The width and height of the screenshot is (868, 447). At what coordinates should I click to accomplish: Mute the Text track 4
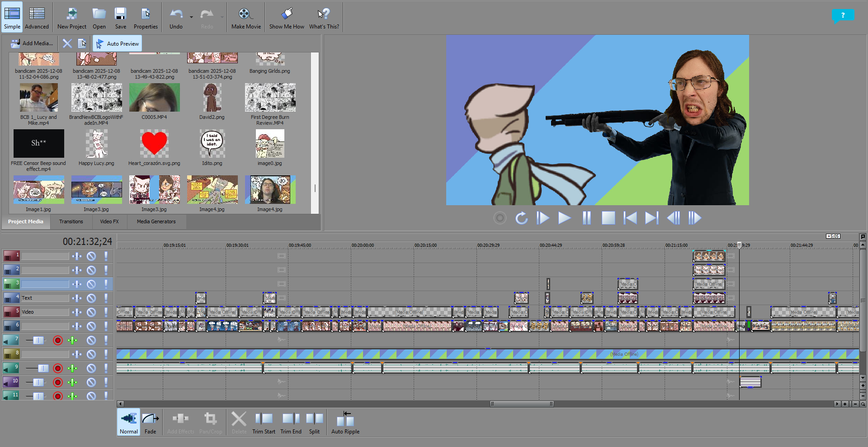pyautogui.click(x=91, y=298)
